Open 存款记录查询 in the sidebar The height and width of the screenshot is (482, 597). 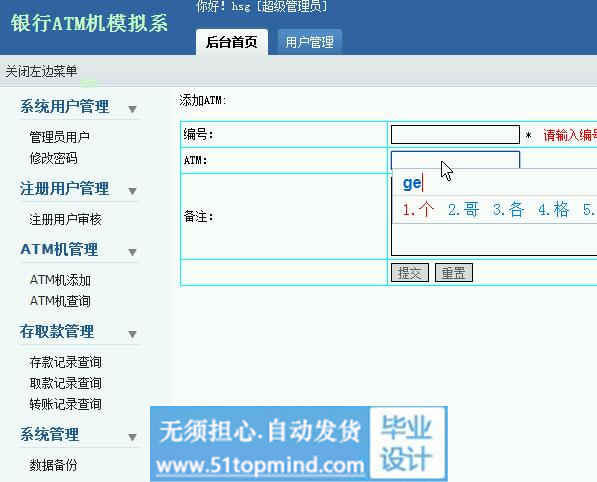click(x=65, y=362)
